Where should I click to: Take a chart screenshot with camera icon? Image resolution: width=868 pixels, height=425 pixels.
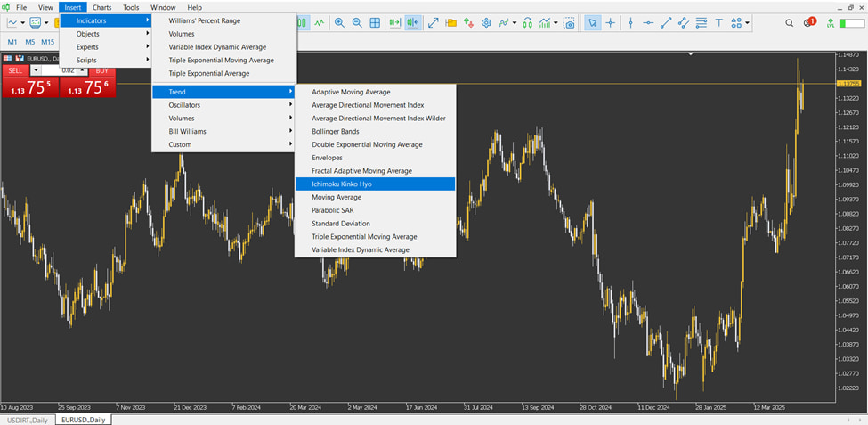click(569, 22)
